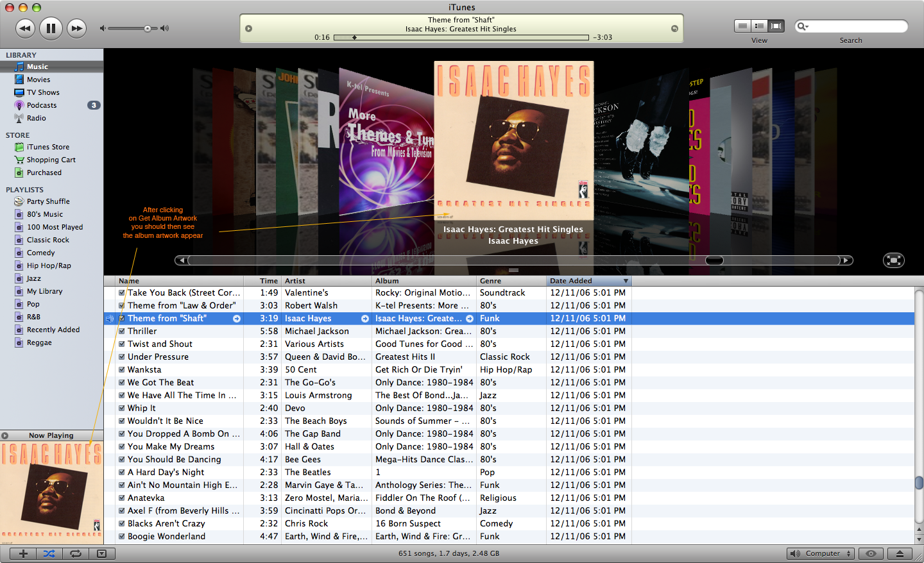Open store arrow next to Theme from Shaft

pyautogui.click(x=237, y=319)
